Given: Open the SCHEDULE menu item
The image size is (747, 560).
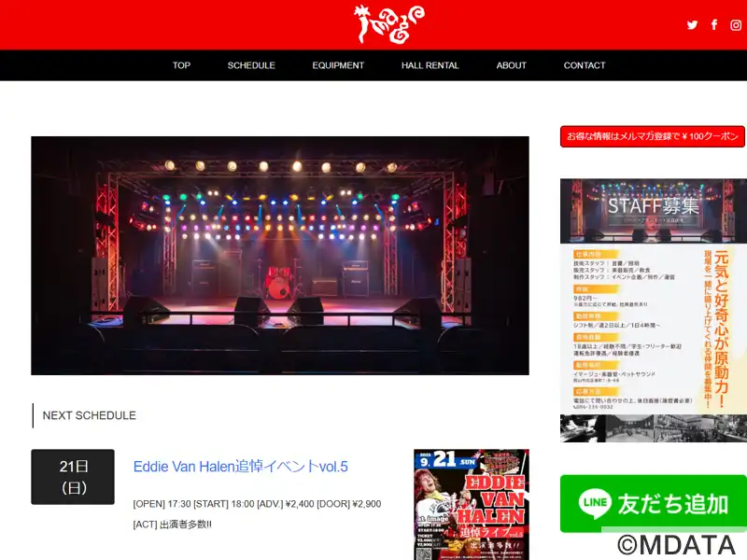Looking at the screenshot, I should 251,65.
